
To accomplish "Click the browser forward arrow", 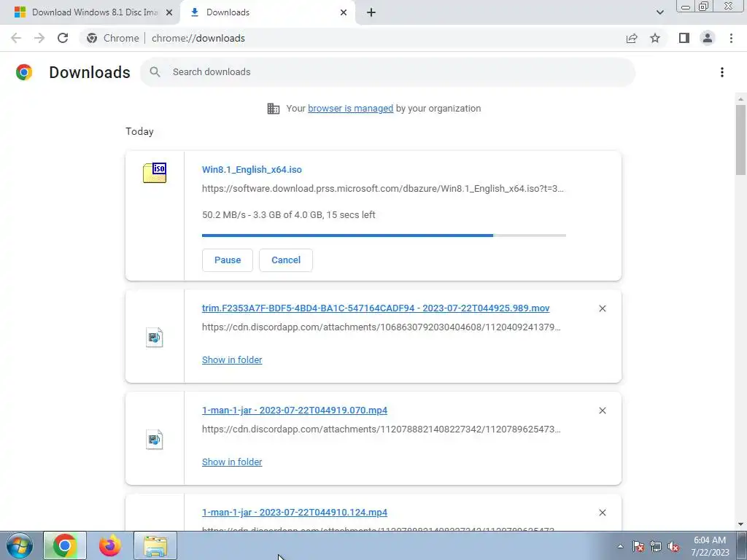I will [39, 38].
